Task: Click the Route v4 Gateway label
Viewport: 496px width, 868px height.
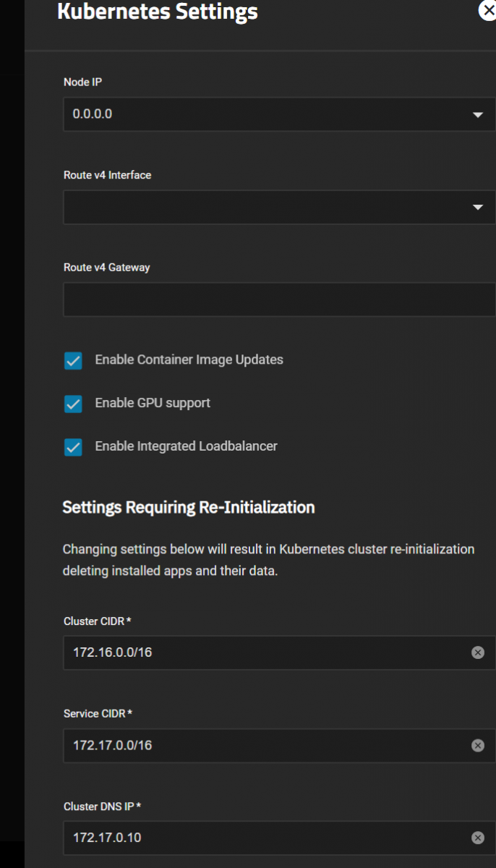Action: click(x=106, y=268)
